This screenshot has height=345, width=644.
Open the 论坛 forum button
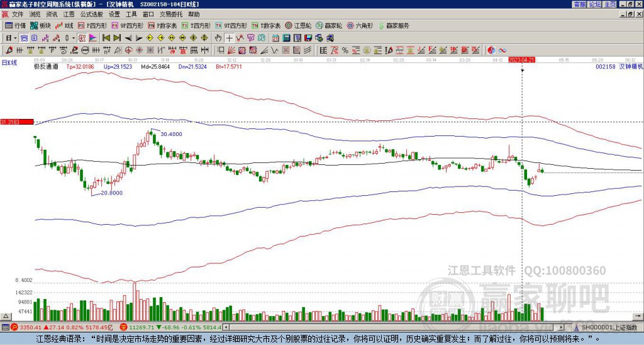(595, 4)
